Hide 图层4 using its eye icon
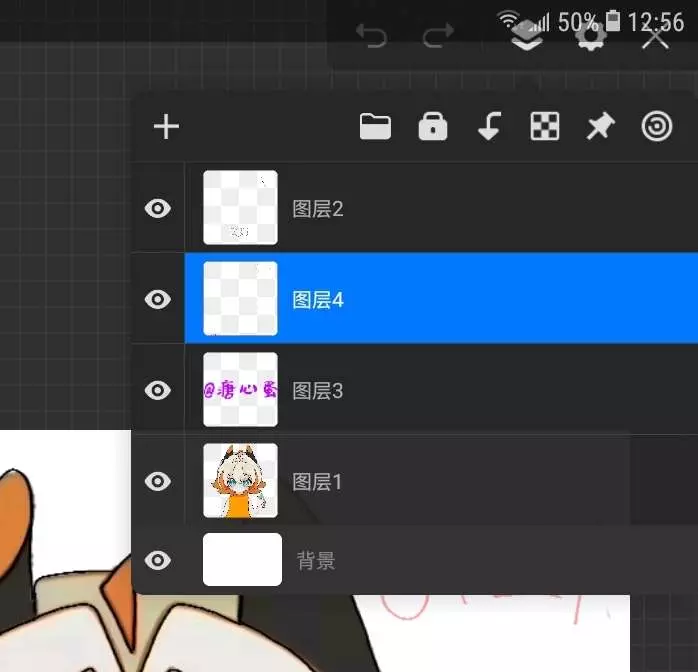 [x=158, y=299]
